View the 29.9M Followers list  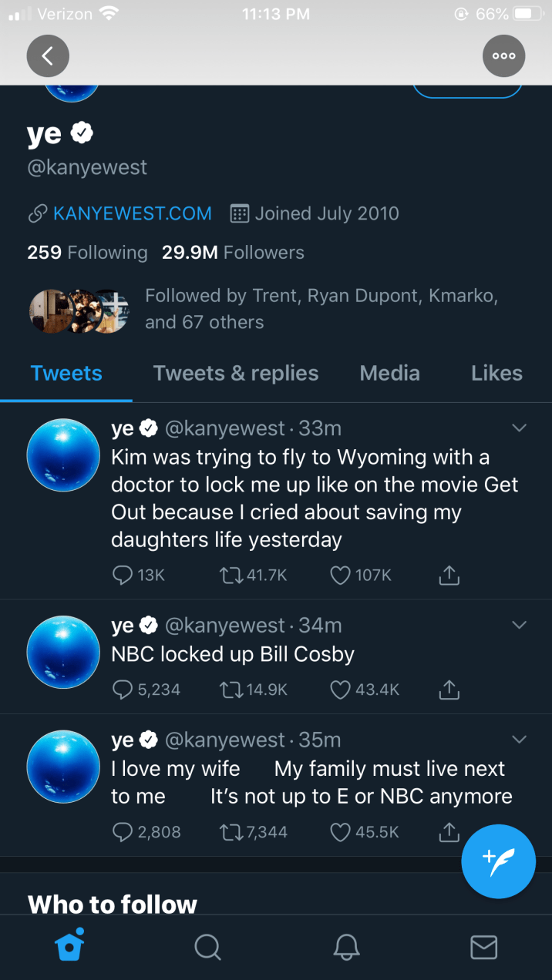pos(233,253)
